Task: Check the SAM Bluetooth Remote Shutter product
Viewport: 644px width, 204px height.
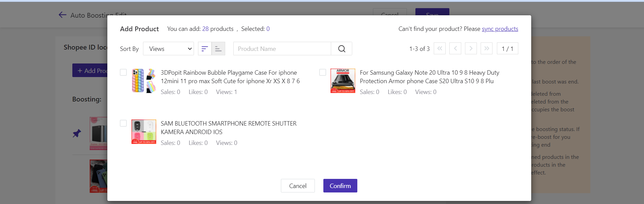Action: 123,123
